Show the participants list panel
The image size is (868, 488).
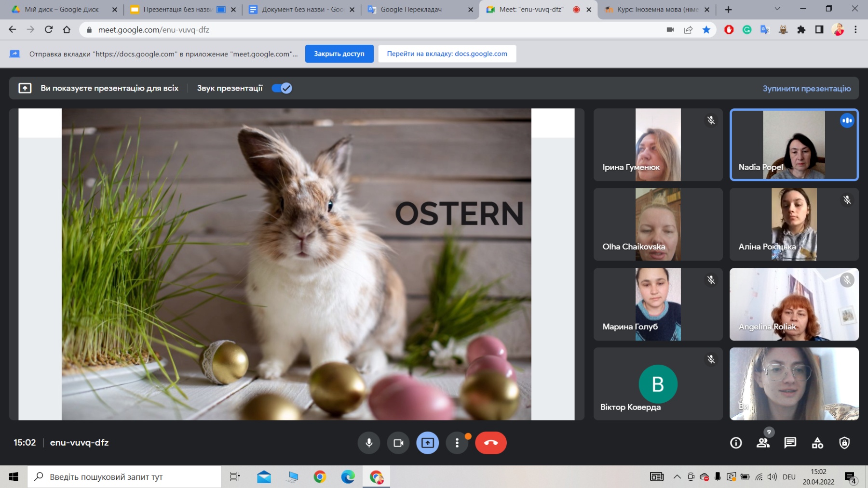(763, 443)
